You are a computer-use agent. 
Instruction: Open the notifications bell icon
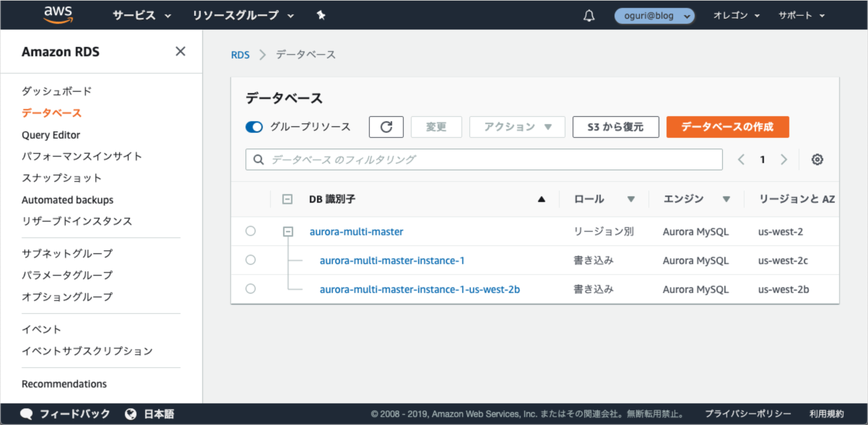coord(589,15)
